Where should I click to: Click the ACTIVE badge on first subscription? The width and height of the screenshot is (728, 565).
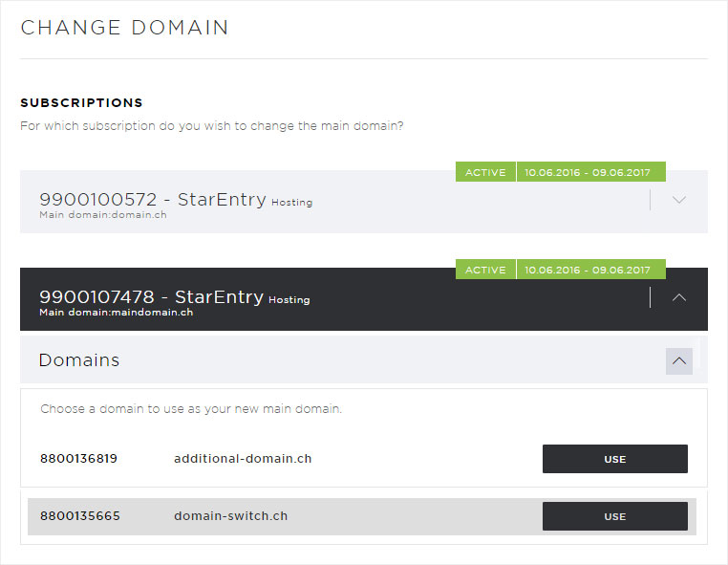click(485, 172)
